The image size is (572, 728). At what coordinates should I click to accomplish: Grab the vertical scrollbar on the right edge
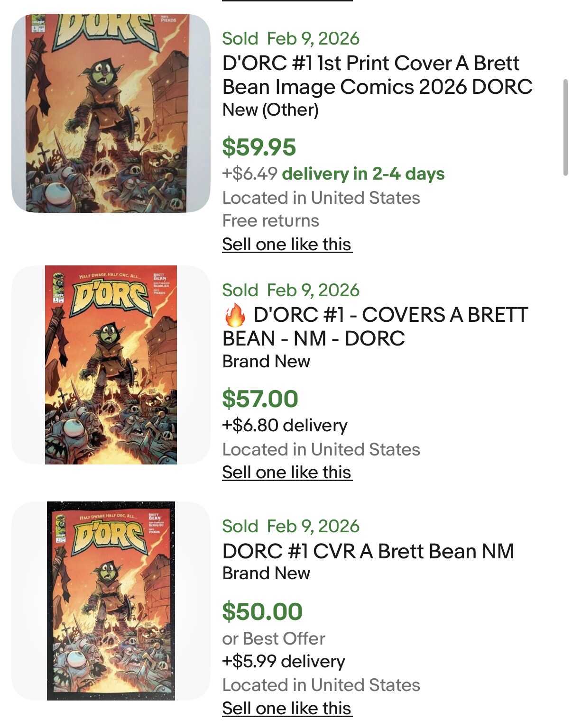(565, 128)
